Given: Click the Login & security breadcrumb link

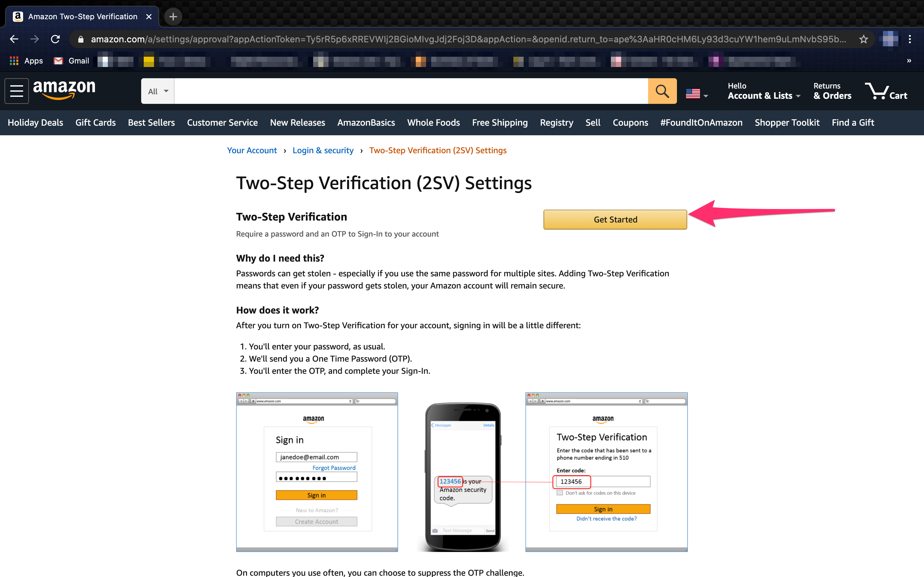Looking at the screenshot, I should coord(323,150).
